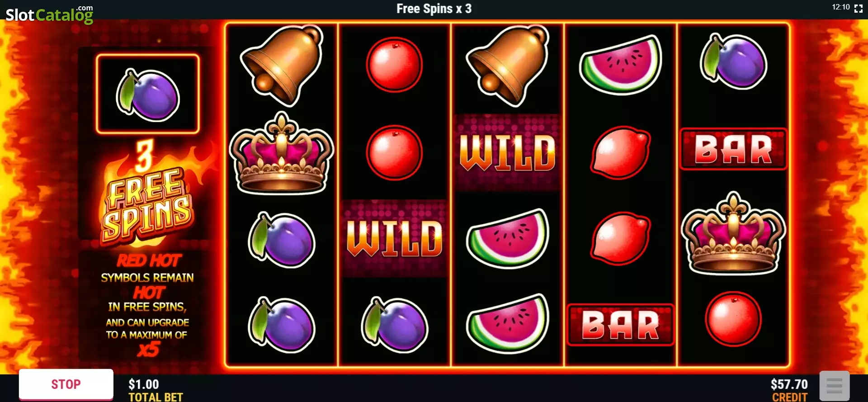Image resolution: width=868 pixels, height=402 pixels.
Task: Click the crown symbol on fifth reel
Action: (733, 233)
